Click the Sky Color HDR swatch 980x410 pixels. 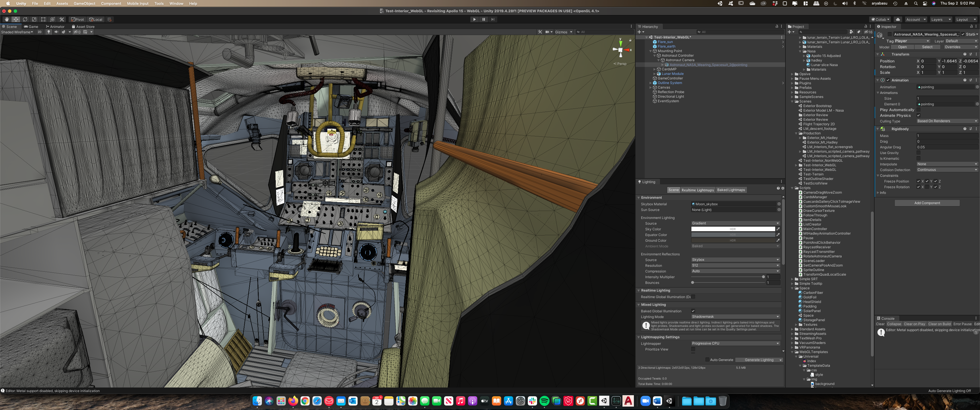click(733, 229)
